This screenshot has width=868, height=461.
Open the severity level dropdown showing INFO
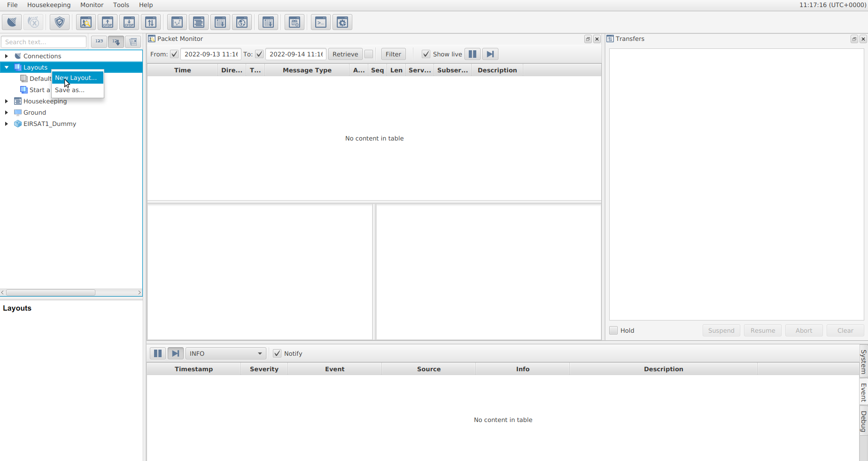(x=259, y=353)
